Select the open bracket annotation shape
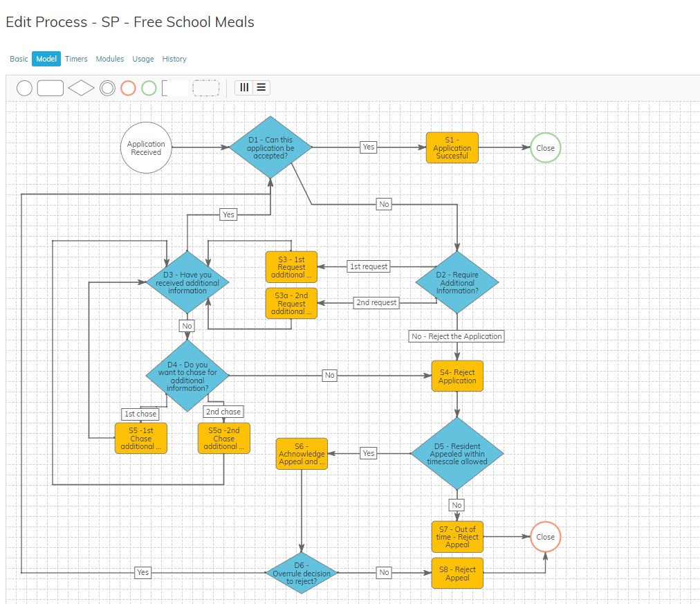700x604 pixels. tap(174, 88)
